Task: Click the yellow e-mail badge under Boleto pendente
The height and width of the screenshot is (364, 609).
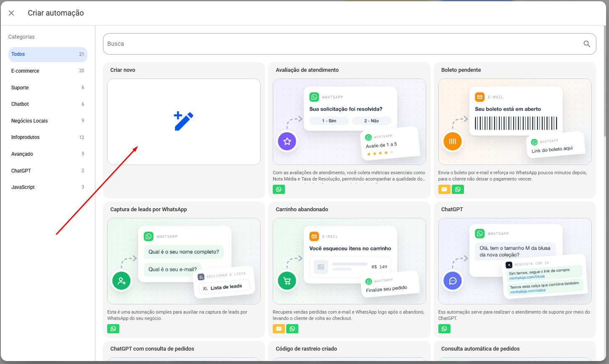Action: [x=444, y=189]
